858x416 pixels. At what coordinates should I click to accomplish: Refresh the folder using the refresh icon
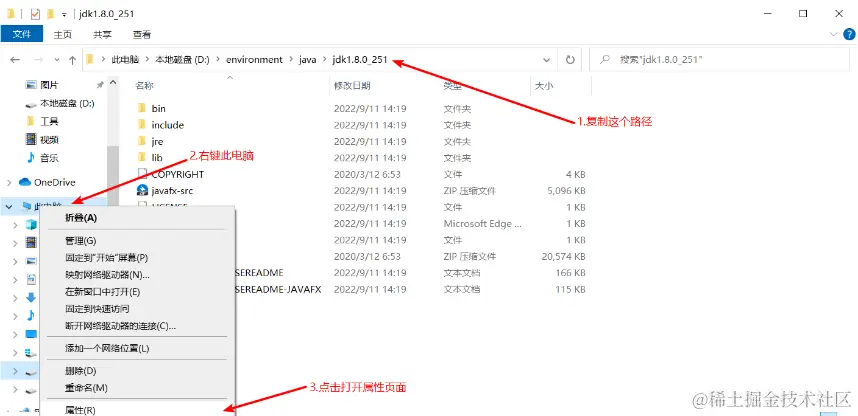(570, 60)
